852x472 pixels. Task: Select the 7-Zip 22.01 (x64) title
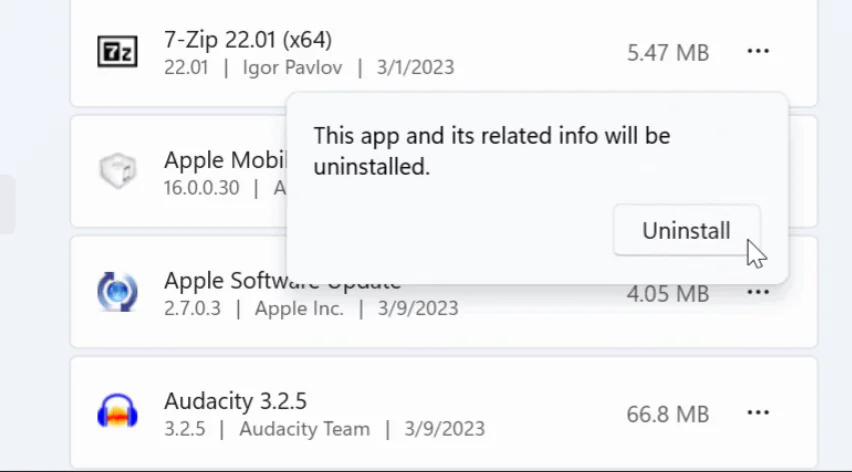coord(248,40)
